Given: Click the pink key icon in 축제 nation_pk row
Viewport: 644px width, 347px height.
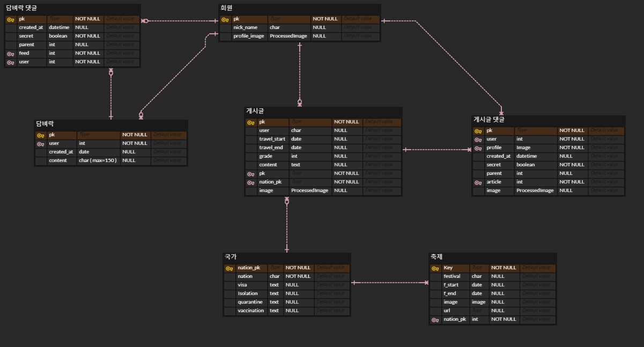Looking at the screenshot, I should pos(435,319).
